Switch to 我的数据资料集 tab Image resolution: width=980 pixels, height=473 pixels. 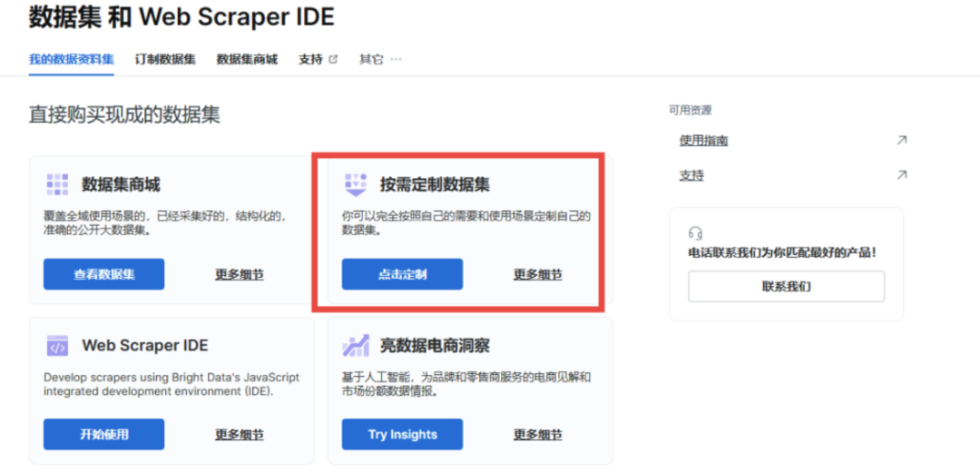click(72, 59)
